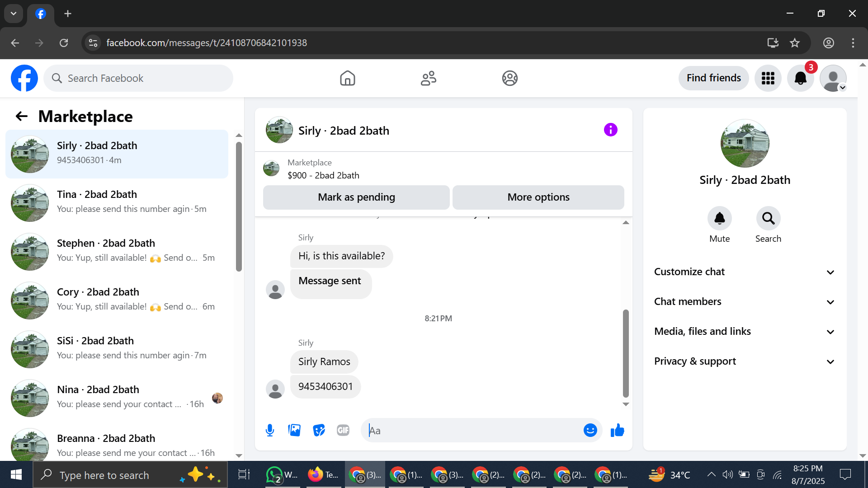Open the emoji picker in message box
868x488 pixels.
pos(590,430)
